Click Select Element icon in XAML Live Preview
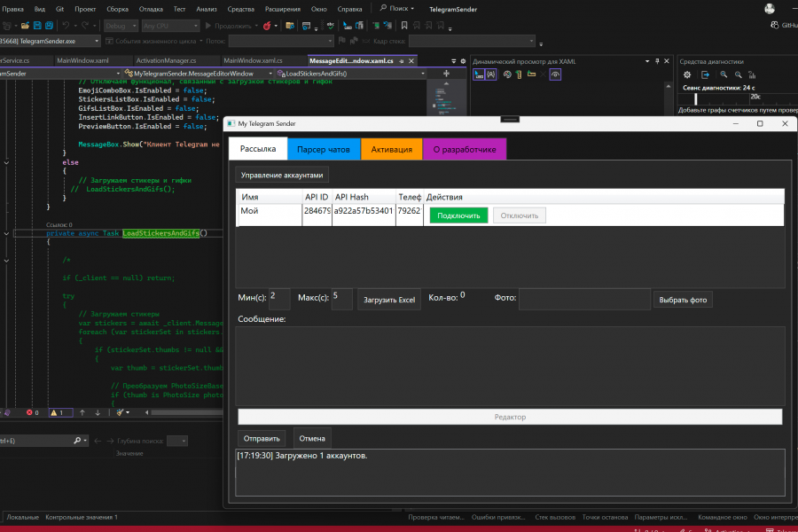This screenshot has width=798, height=532. pos(479,74)
